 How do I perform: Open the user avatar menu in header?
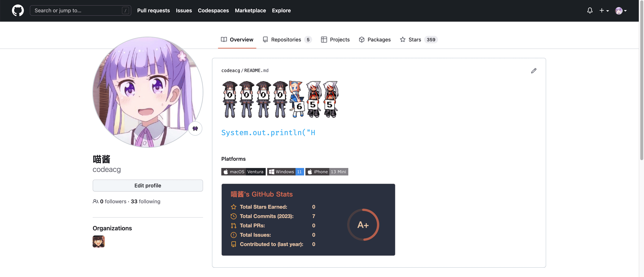pyautogui.click(x=621, y=11)
